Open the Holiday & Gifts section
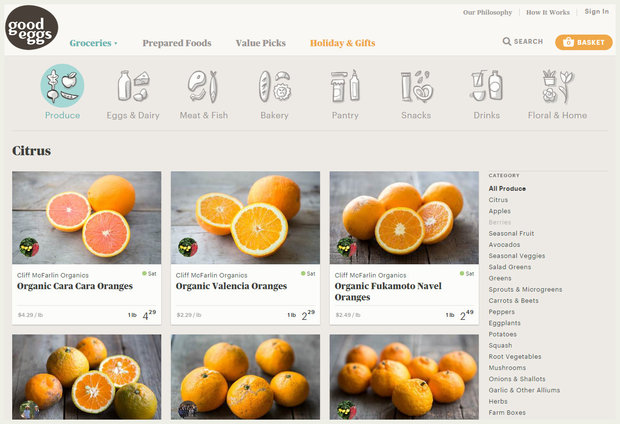The height and width of the screenshot is (424, 620). (x=342, y=43)
